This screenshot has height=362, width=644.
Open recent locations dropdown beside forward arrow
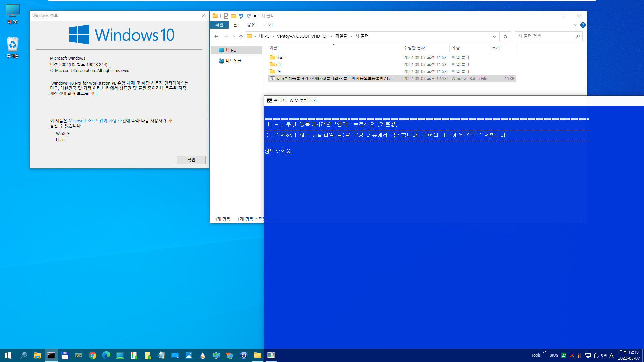(234, 36)
